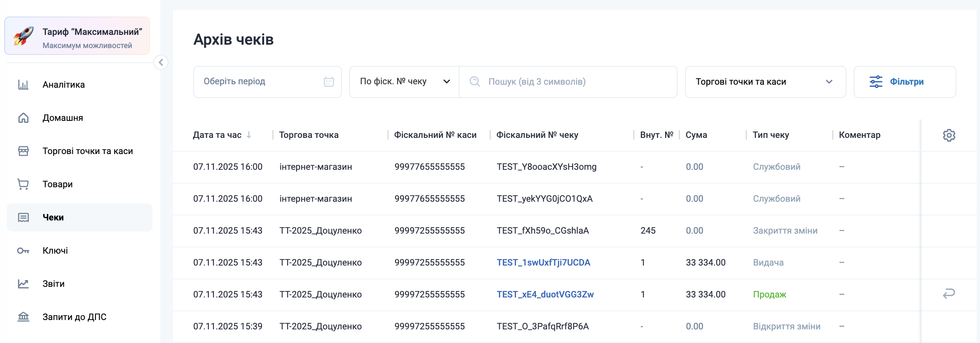The width and height of the screenshot is (980, 343).
Task: Open the Фільтри button
Action: pos(905,82)
